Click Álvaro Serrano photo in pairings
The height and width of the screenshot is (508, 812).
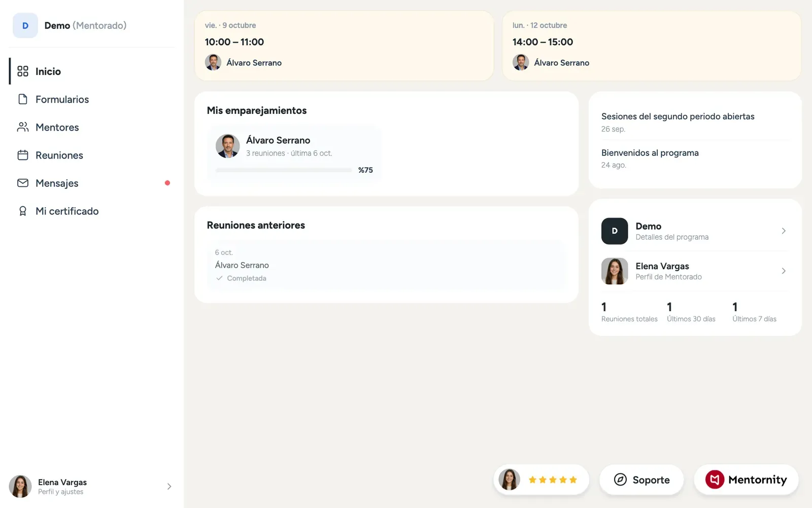[228, 146]
